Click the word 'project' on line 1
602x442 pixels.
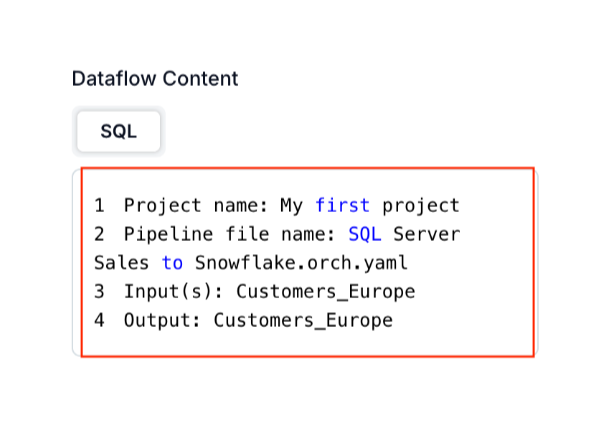(420, 206)
